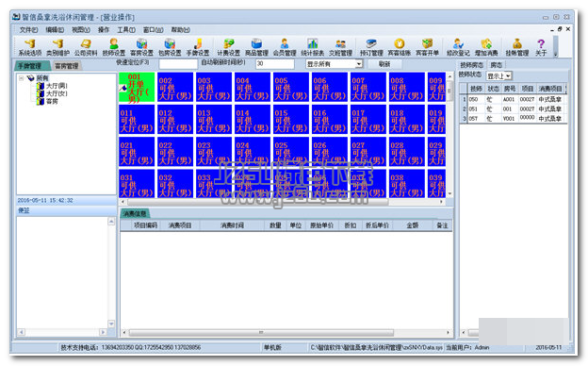Click the 快速定位 quick locate input field
The height and width of the screenshot is (366, 588).
pos(178,64)
